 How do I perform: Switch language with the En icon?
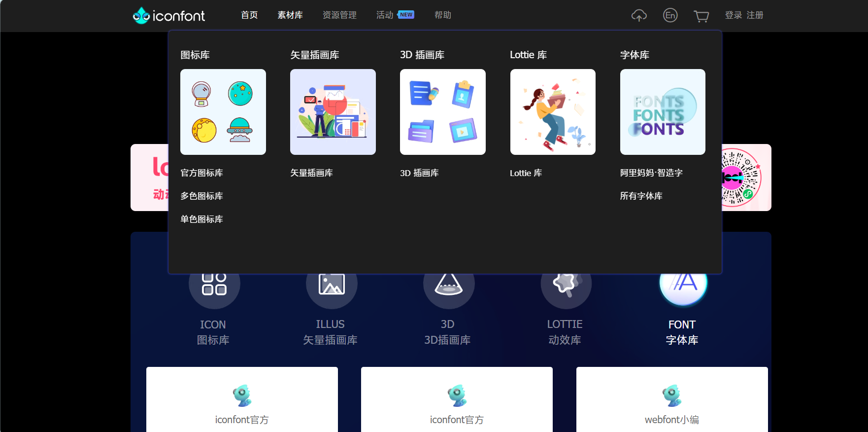point(670,15)
